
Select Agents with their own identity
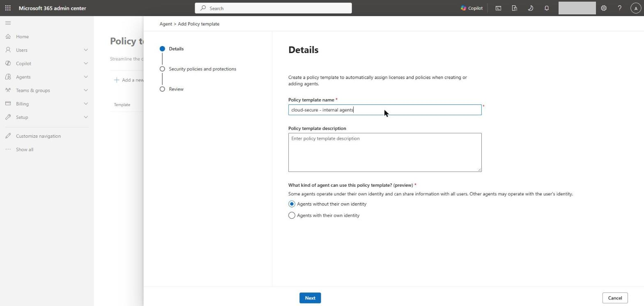point(292,216)
